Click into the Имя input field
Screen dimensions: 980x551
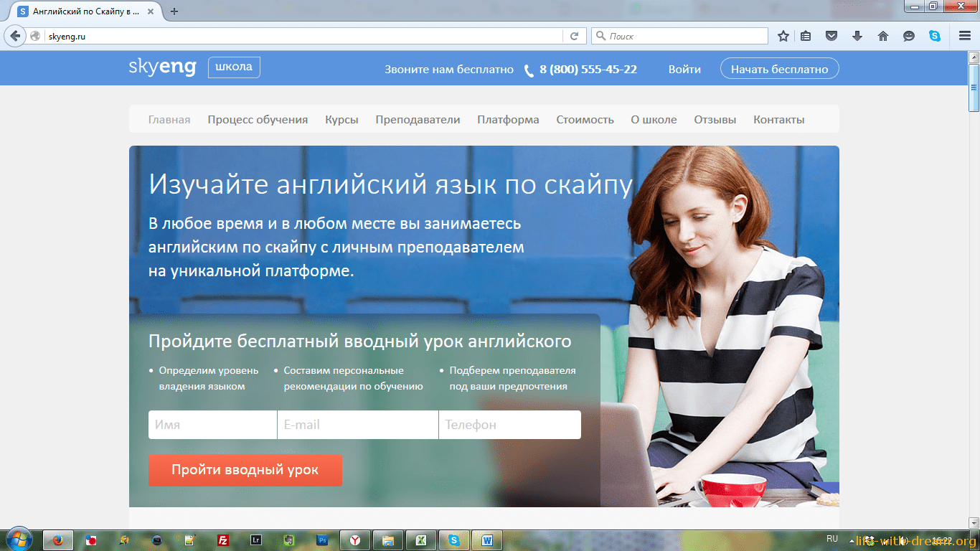pyautogui.click(x=212, y=425)
